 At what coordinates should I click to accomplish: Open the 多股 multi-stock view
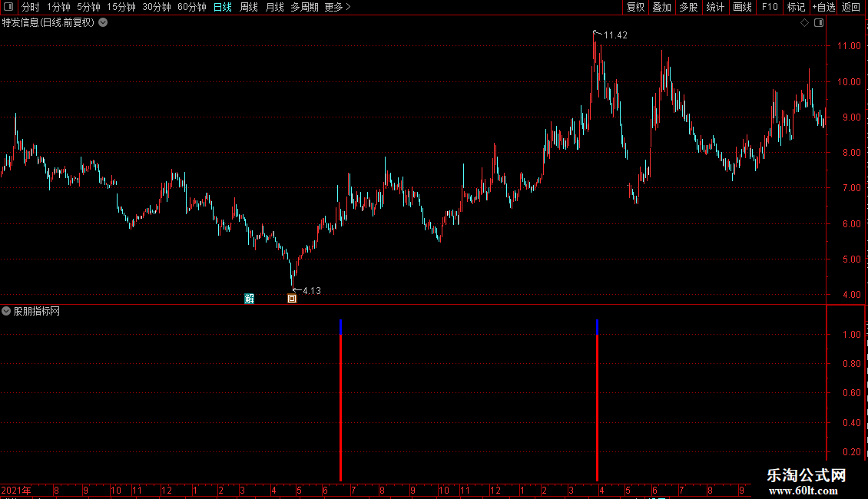pyautogui.click(x=688, y=7)
